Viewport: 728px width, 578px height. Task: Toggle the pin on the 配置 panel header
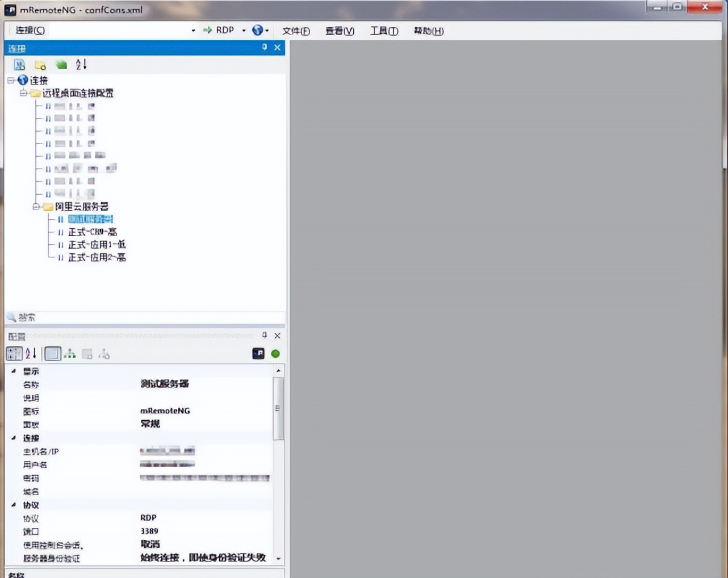click(x=263, y=335)
